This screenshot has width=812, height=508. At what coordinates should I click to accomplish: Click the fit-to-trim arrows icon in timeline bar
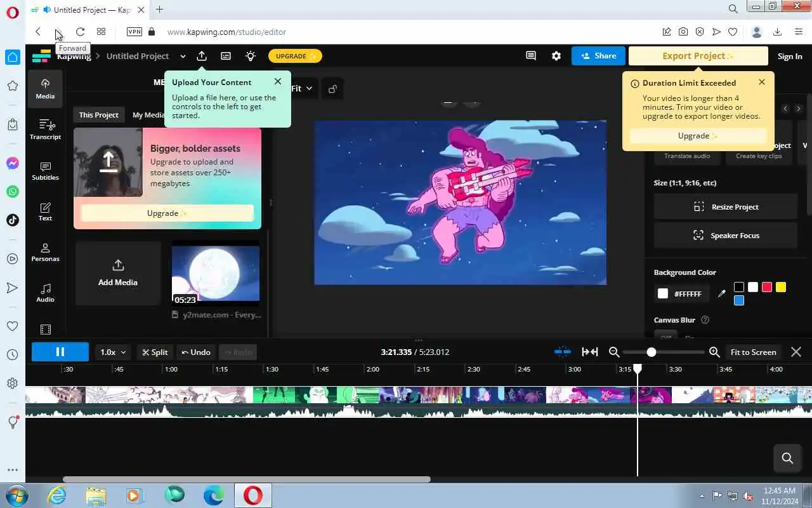590,352
